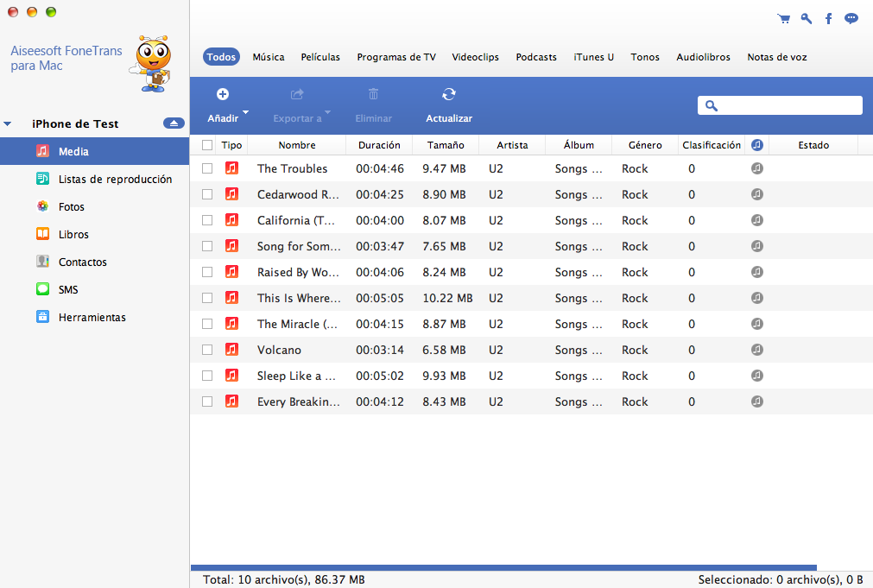
Task: Click the bee mascot logo
Action: pyautogui.click(x=151, y=64)
